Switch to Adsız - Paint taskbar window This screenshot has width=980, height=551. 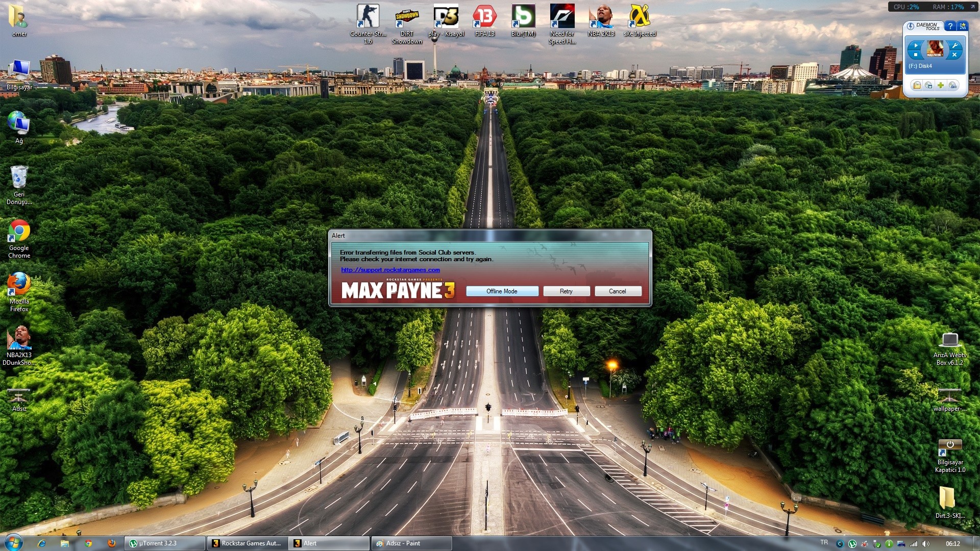tap(411, 543)
